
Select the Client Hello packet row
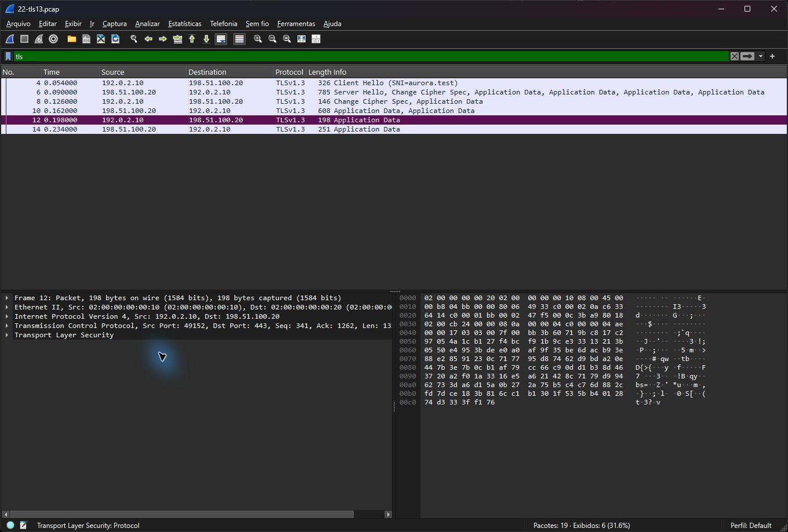tap(394, 83)
